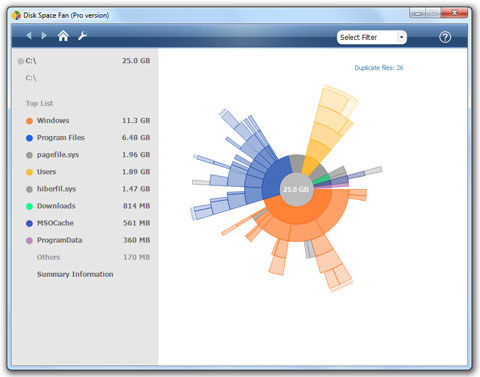The image size is (480, 377).
Task: Open the Duplicate files: 26 link
Action: [379, 68]
